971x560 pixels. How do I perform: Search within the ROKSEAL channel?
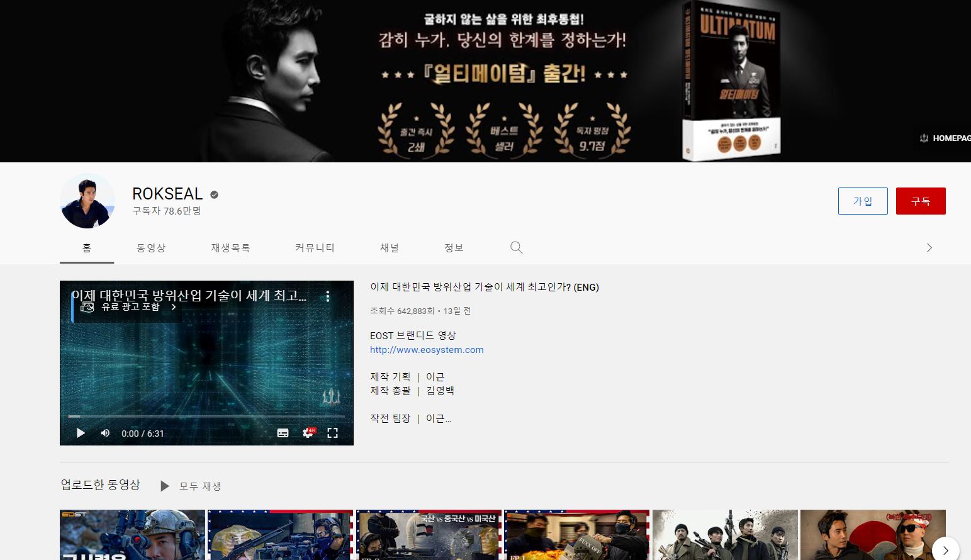point(516,247)
